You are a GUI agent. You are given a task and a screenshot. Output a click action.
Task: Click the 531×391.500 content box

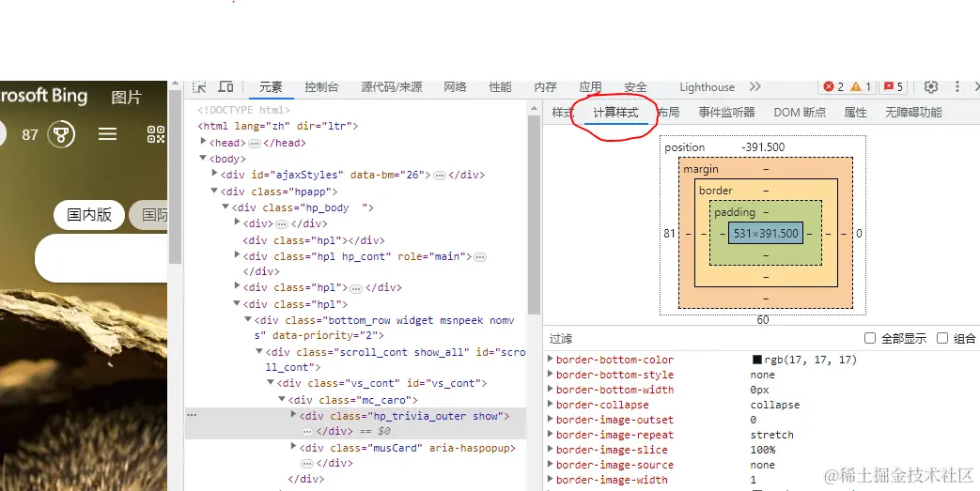point(766,233)
